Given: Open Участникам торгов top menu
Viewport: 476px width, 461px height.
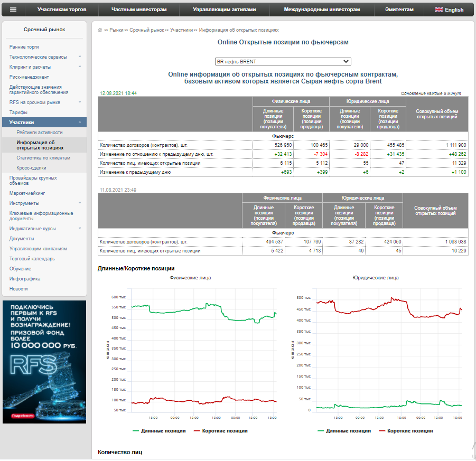Looking at the screenshot, I should [x=62, y=10].
